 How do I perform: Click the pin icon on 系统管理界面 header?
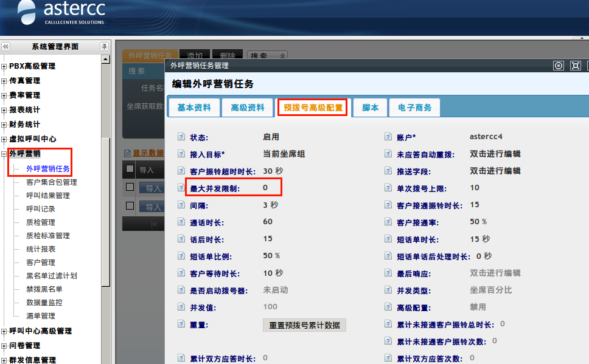105,47
